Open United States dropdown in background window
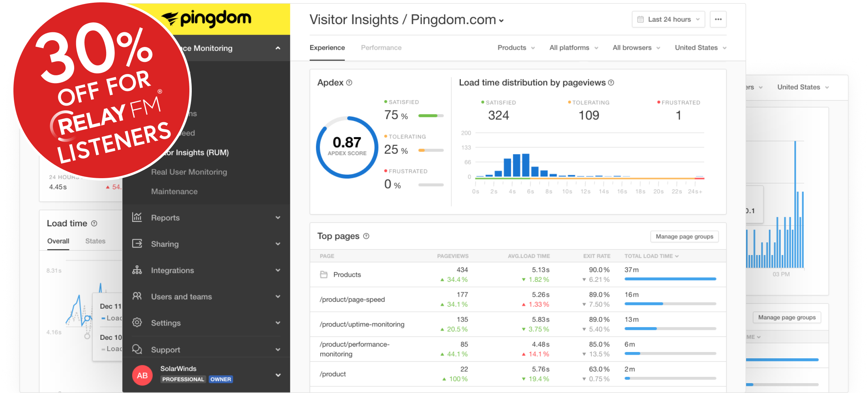Image resolution: width=868 pixels, height=393 pixels. coord(803,87)
